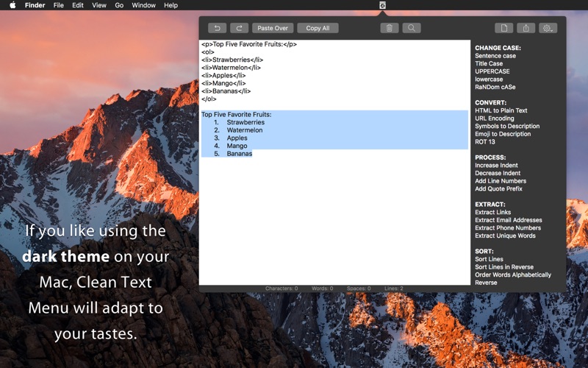Viewport: 588px width, 368px height.
Task: Open search with magnifier icon
Action: [x=412, y=28]
